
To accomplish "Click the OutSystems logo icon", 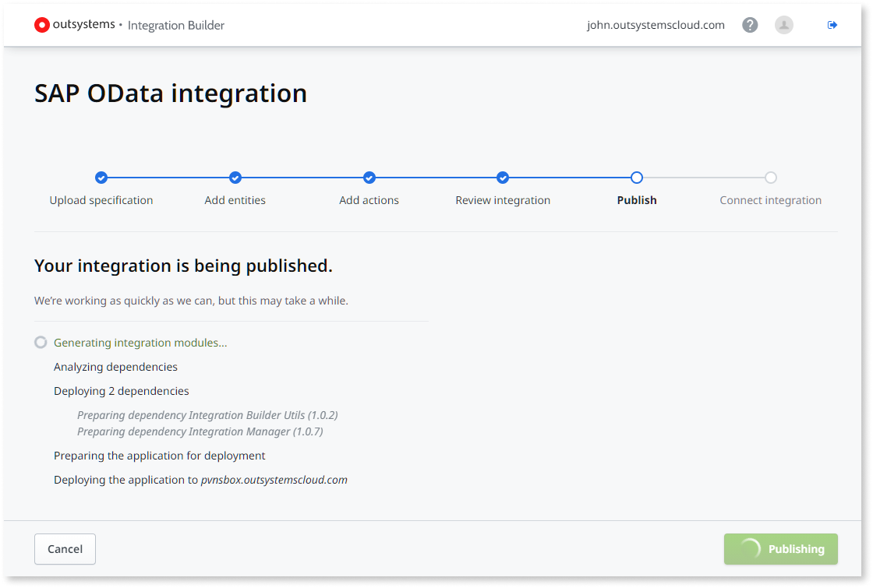I will click(41, 24).
